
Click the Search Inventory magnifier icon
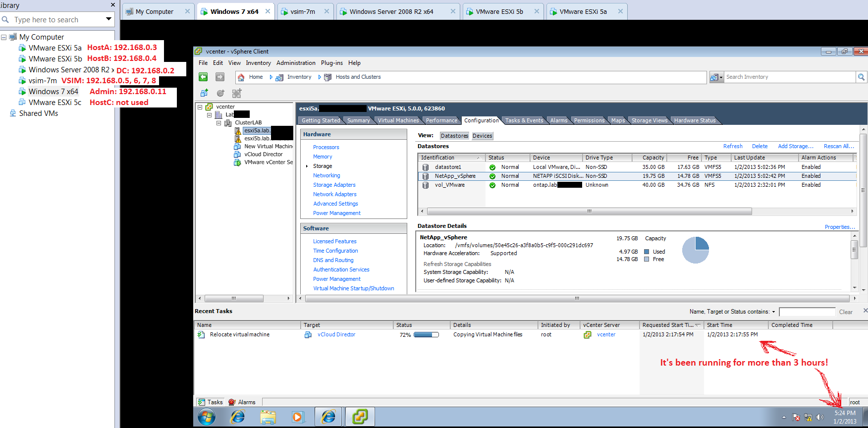[x=861, y=77]
